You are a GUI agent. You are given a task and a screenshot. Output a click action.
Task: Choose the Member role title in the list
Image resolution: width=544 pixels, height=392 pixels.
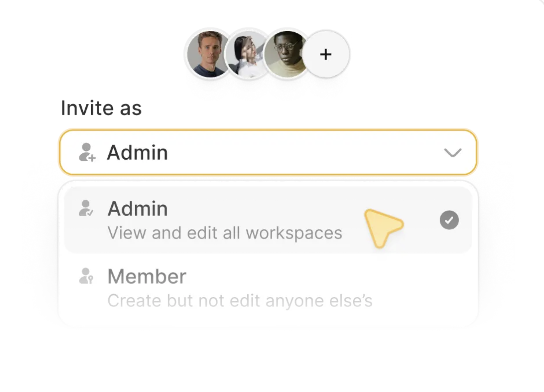147,277
